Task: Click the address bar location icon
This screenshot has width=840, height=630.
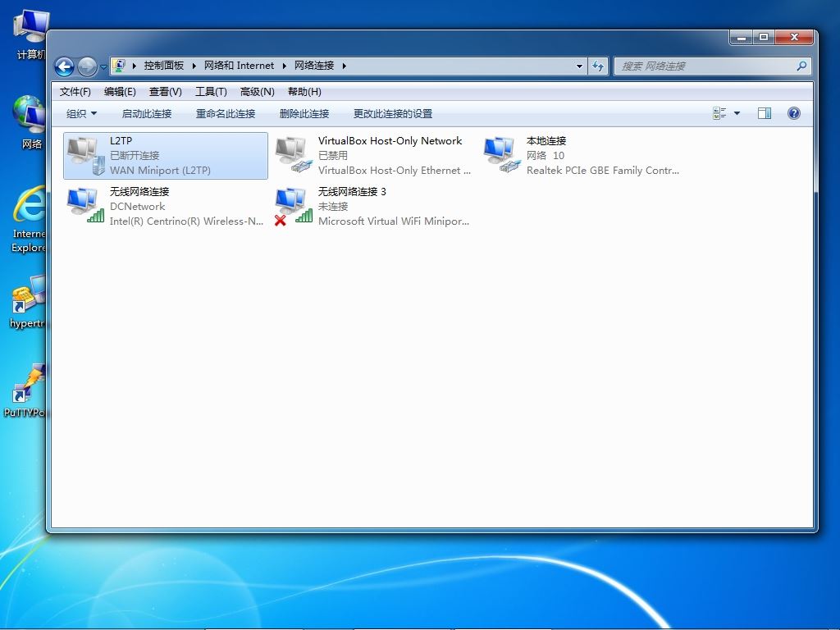Action: (119, 66)
